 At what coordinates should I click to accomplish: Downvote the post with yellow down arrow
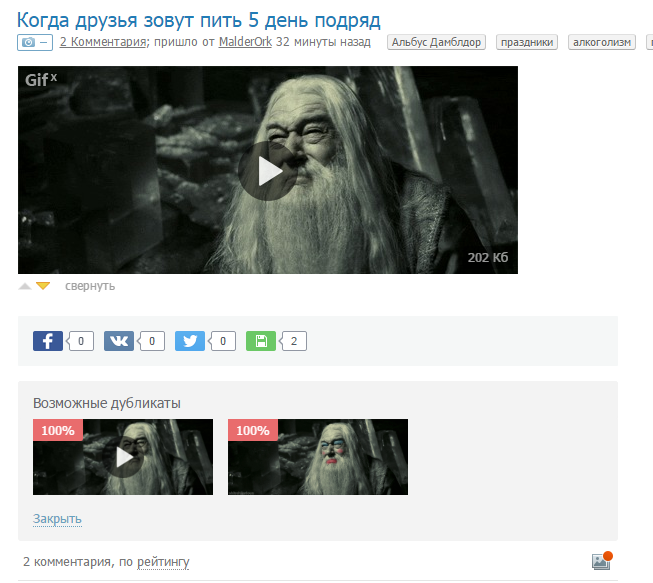pyautogui.click(x=43, y=286)
